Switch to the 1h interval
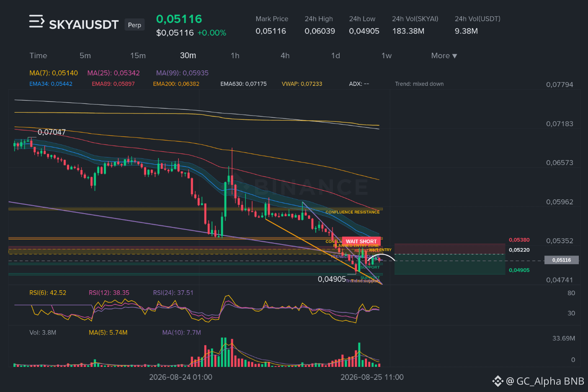Image resolution: width=588 pixels, height=392 pixels. click(235, 56)
